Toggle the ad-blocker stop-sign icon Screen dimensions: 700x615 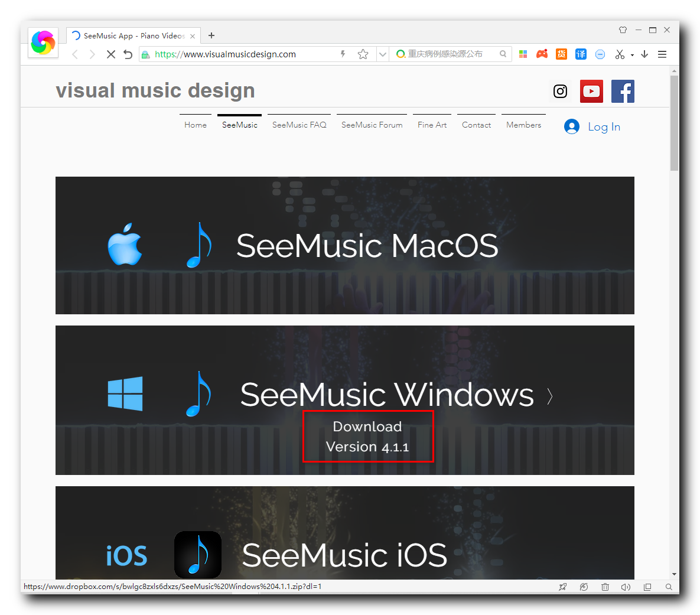(600, 54)
